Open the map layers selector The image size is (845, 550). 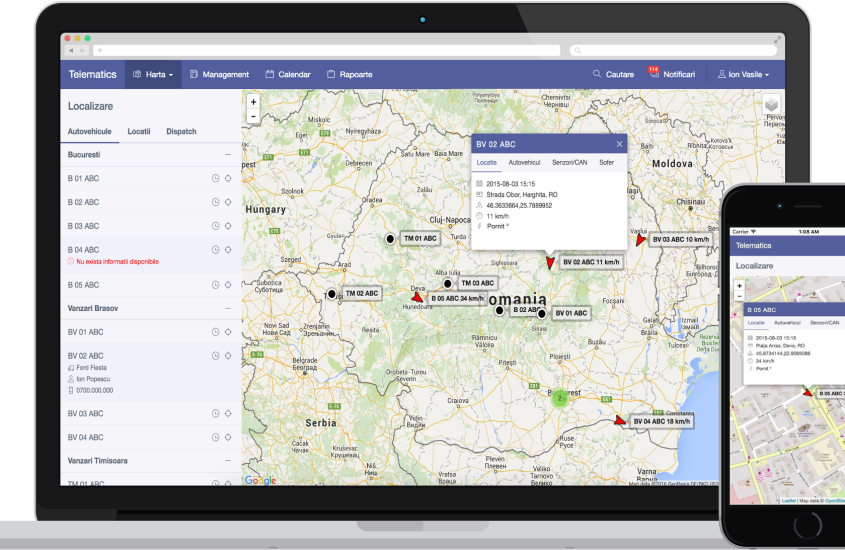pyautogui.click(x=771, y=105)
